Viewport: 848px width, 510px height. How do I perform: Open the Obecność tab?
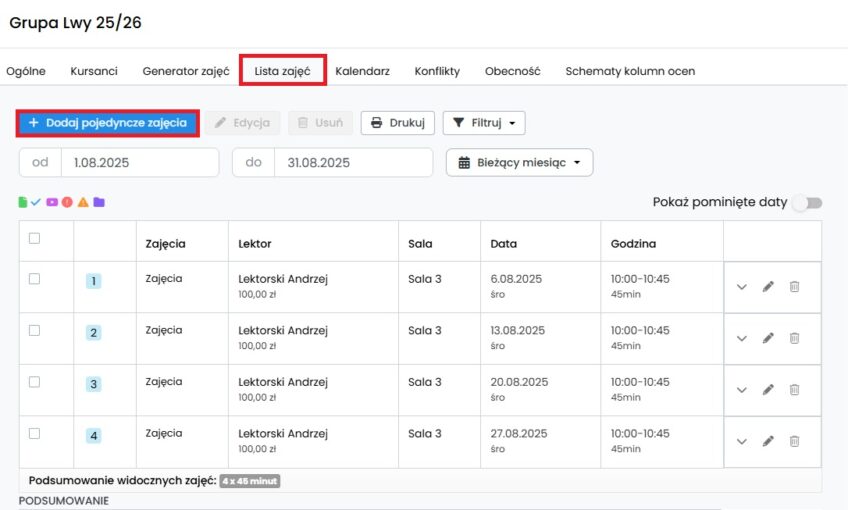(x=512, y=71)
